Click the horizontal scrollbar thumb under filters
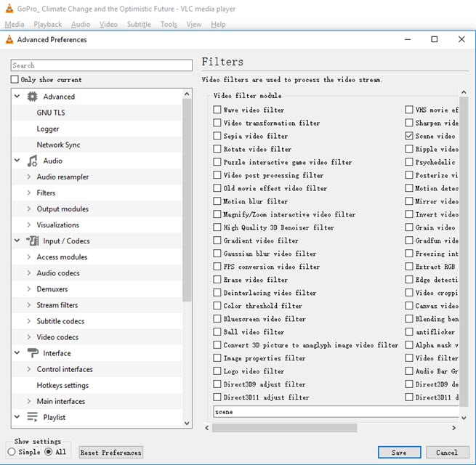Image resolution: width=476 pixels, height=465 pixels. (x=284, y=428)
